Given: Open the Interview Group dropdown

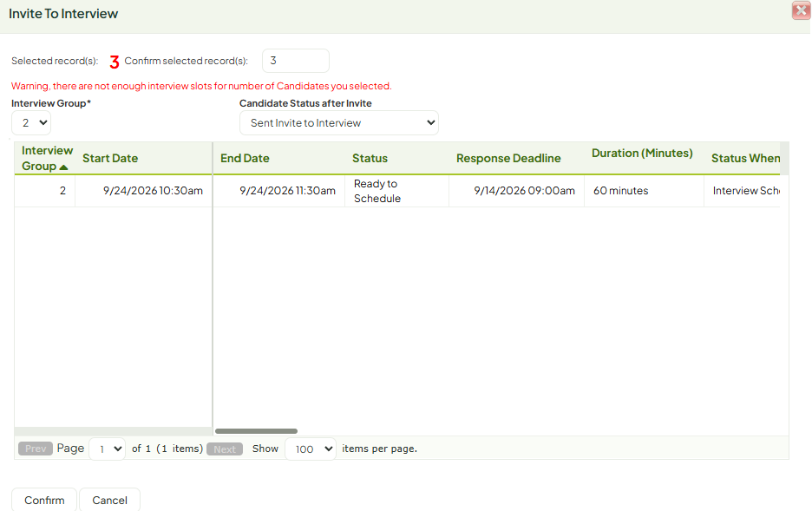Looking at the screenshot, I should click(x=31, y=122).
